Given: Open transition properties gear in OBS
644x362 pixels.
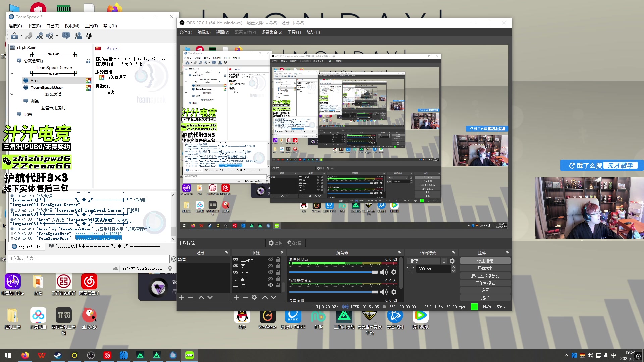Looking at the screenshot, I should 452,261.
